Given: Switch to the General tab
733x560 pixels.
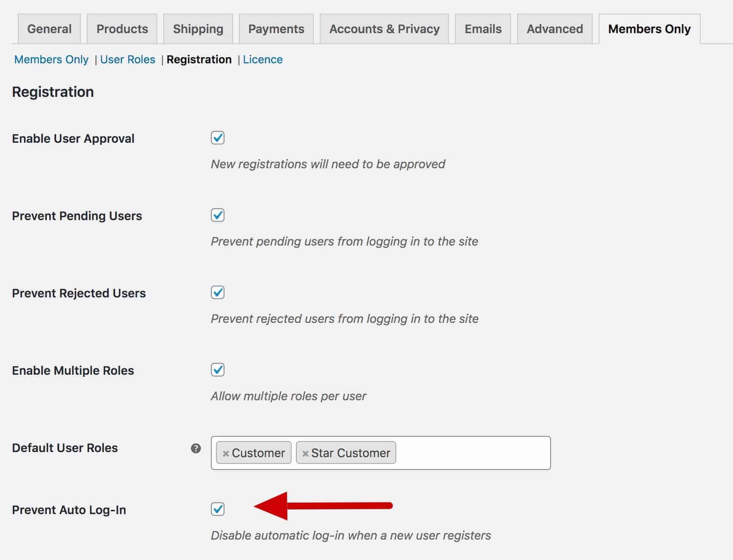Looking at the screenshot, I should 49,28.
